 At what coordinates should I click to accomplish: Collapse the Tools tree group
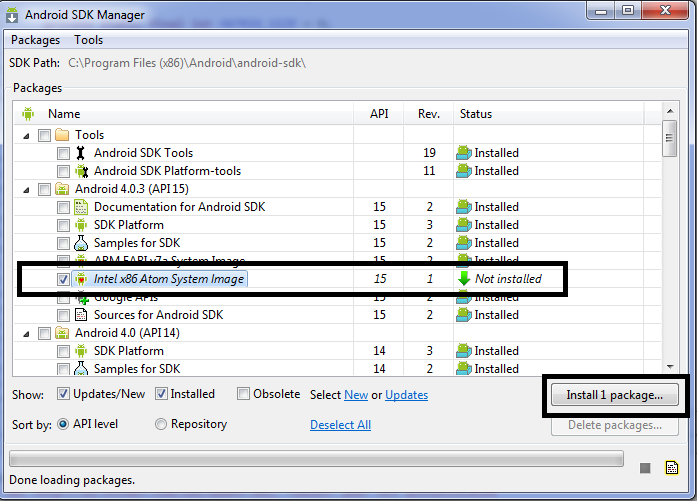25,135
